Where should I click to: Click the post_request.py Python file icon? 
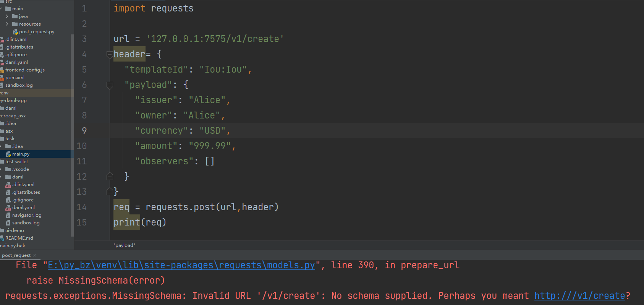(15, 32)
